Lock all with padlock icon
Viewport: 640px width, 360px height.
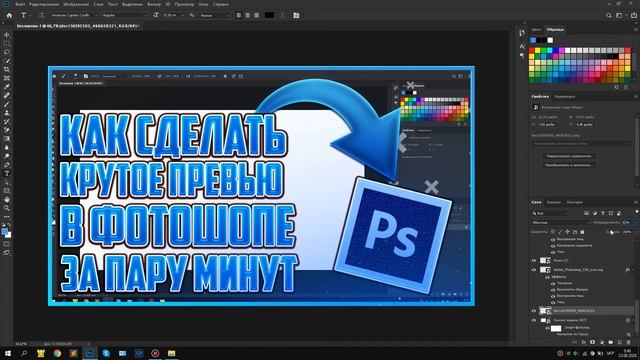[582, 232]
